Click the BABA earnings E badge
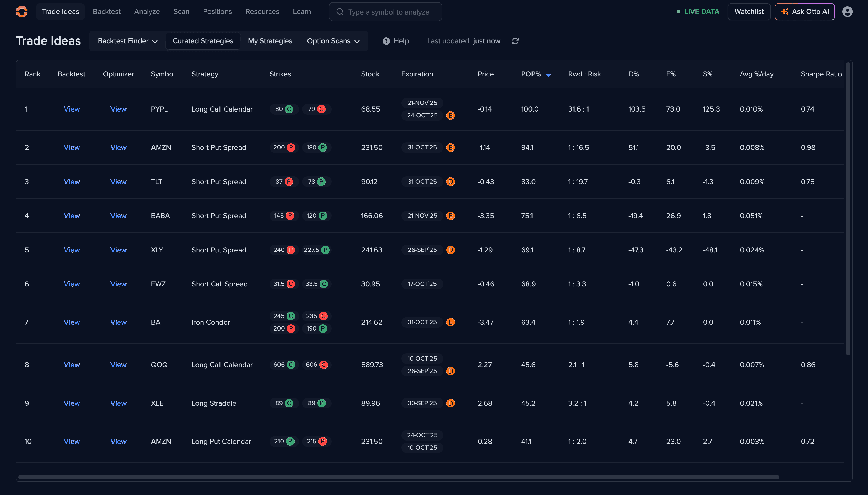Viewport: 868px width, 495px height. [451, 216]
